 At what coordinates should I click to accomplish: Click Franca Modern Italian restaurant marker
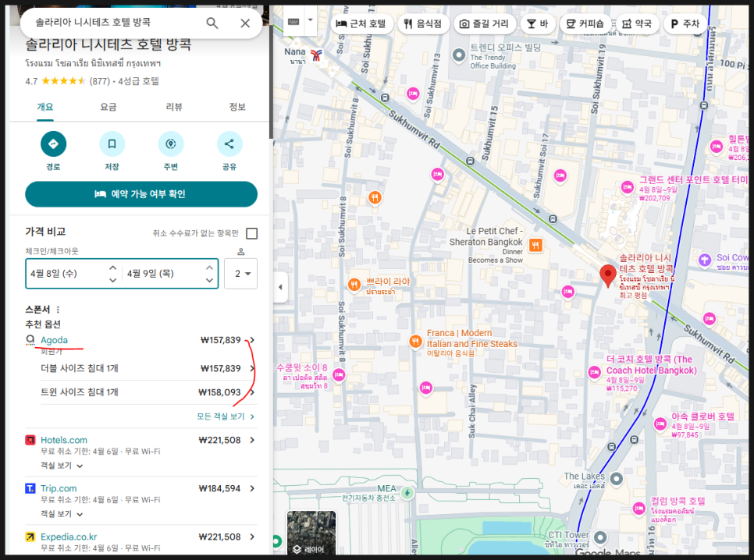tap(415, 342)
